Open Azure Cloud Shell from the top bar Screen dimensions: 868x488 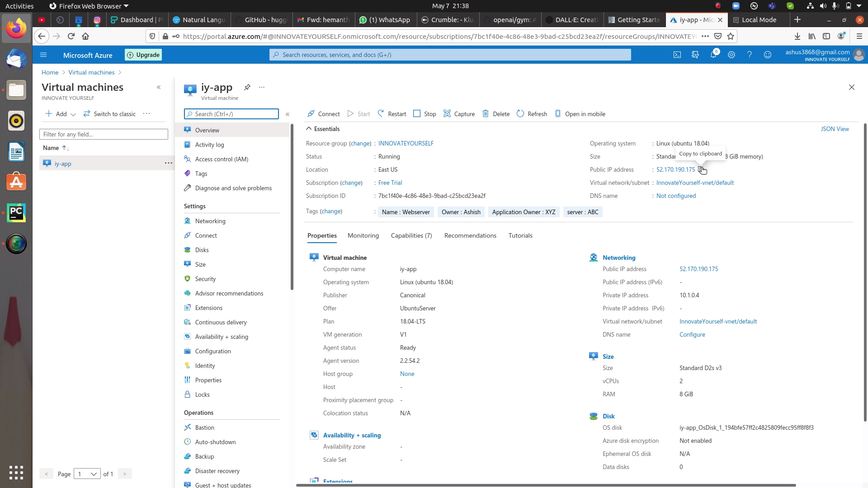pos(677,55)
